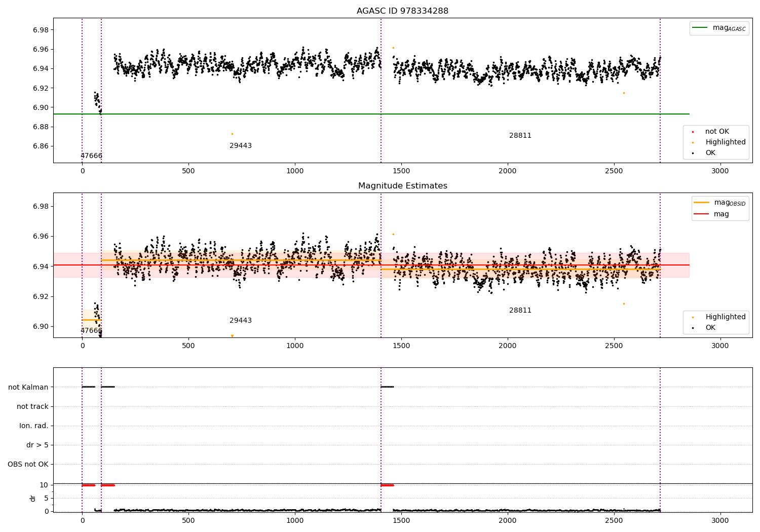Click red dr markers at obsid 28811 start

coord(387,485)
